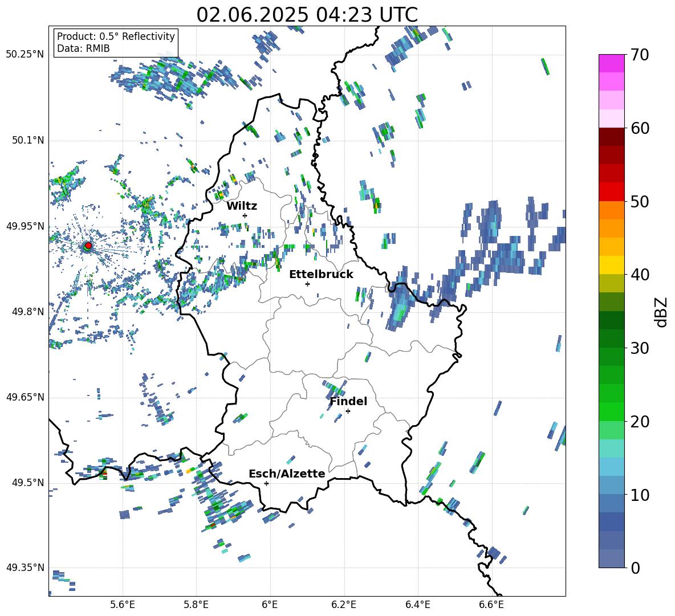Click the 6.4°E longitude label
The image size is (675, 616).
(x=417, y=605)
